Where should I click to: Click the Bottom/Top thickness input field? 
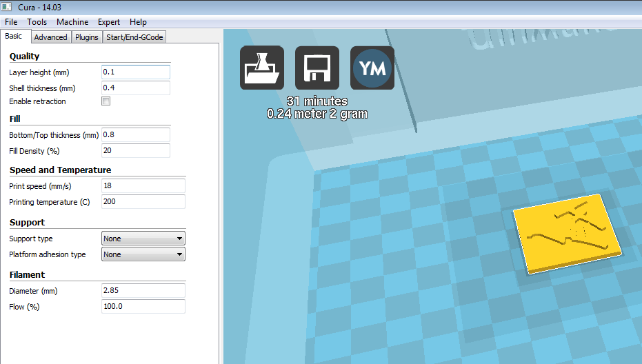pos(136,134)
